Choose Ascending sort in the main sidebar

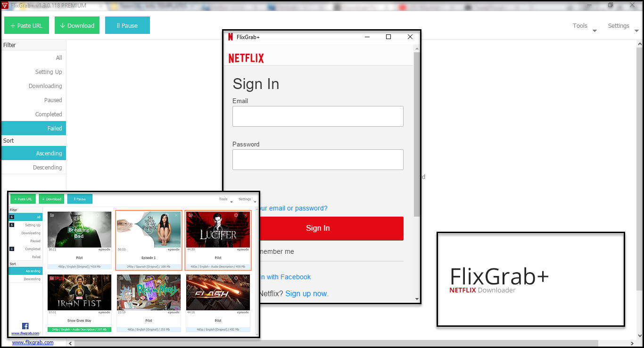click(x=33, y=154)
